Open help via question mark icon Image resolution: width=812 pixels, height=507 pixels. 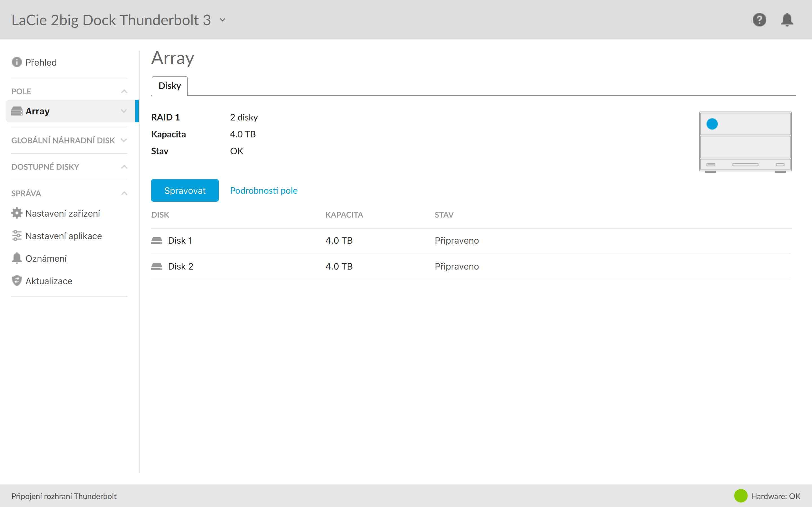(x=759, y=20)
